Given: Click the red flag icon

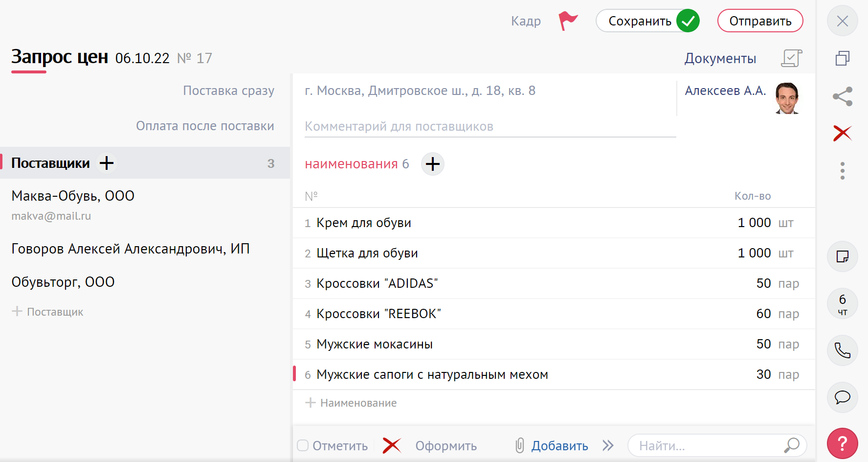Looking at the screenshot, I should tap(568, 21).
